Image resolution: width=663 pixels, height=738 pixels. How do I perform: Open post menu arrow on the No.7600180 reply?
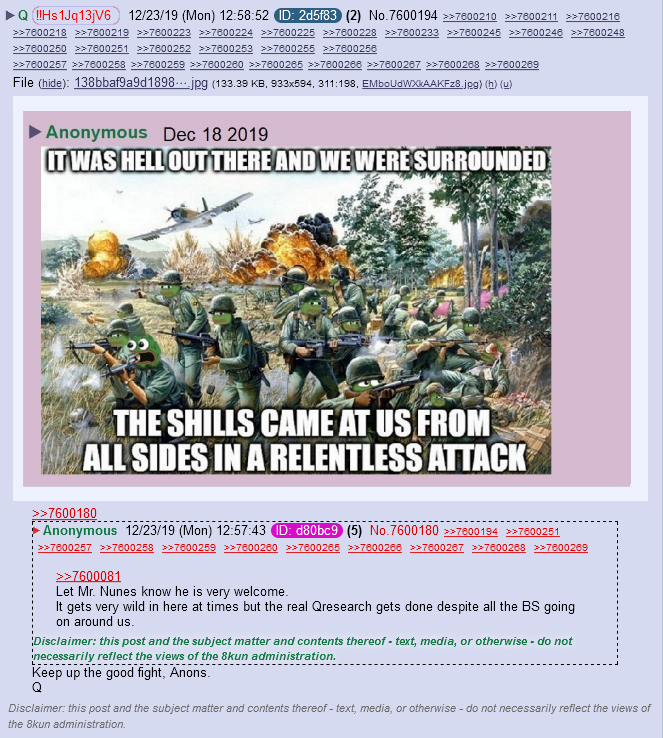[x=36, y=530]
